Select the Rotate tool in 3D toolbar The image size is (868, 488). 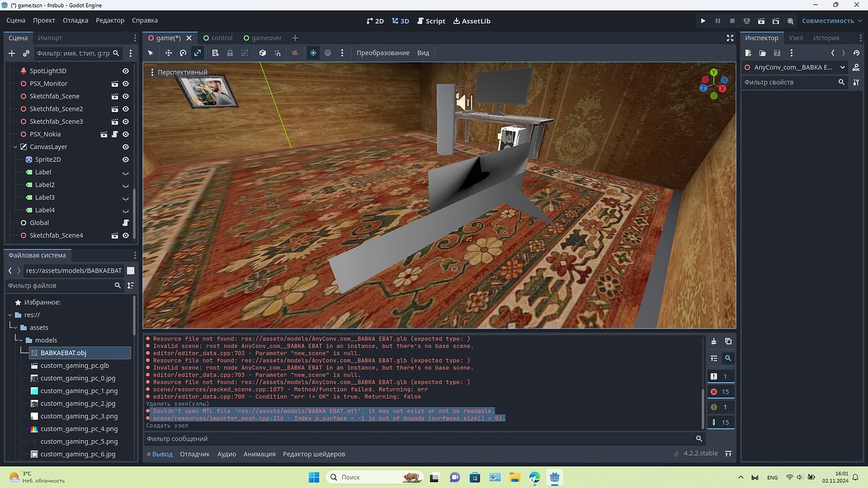[x=183, y=53]
